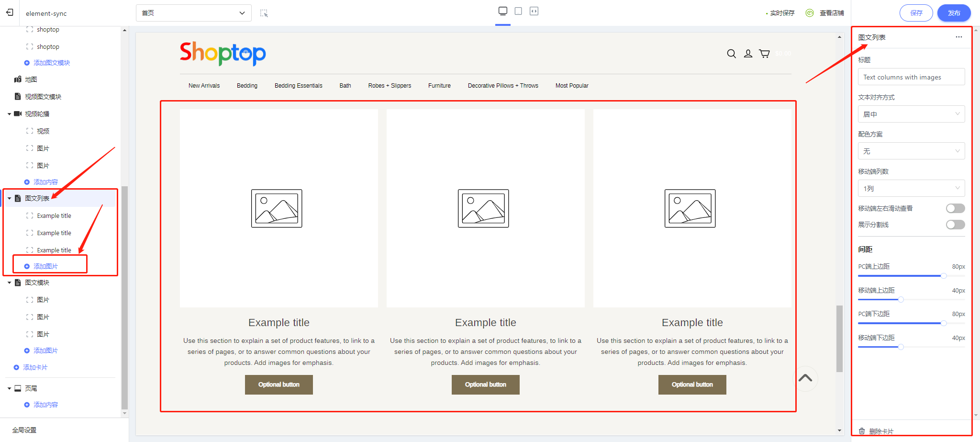
Task: Toggle 展示分割线 switch
Action: pos(955,225)
